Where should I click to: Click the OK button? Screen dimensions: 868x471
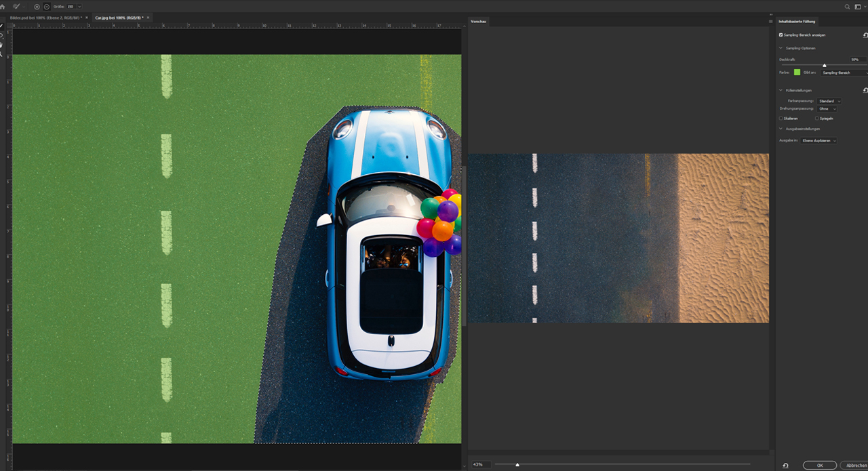tap(819, 466)
